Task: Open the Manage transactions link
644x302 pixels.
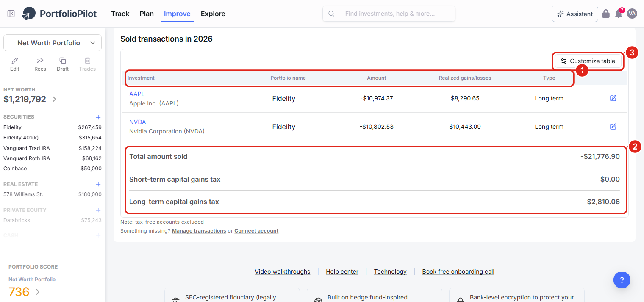Action: 199,231
